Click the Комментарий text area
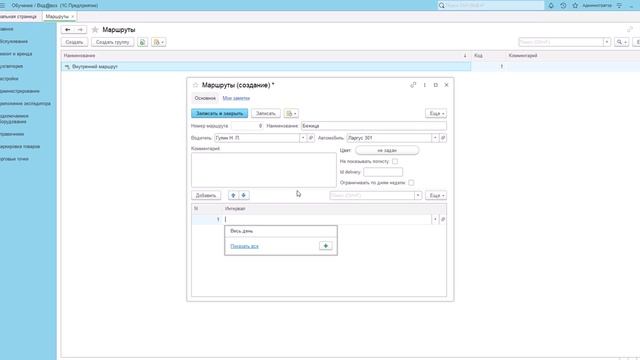This screenshot has height=360, width=640. tap(264, 170)
